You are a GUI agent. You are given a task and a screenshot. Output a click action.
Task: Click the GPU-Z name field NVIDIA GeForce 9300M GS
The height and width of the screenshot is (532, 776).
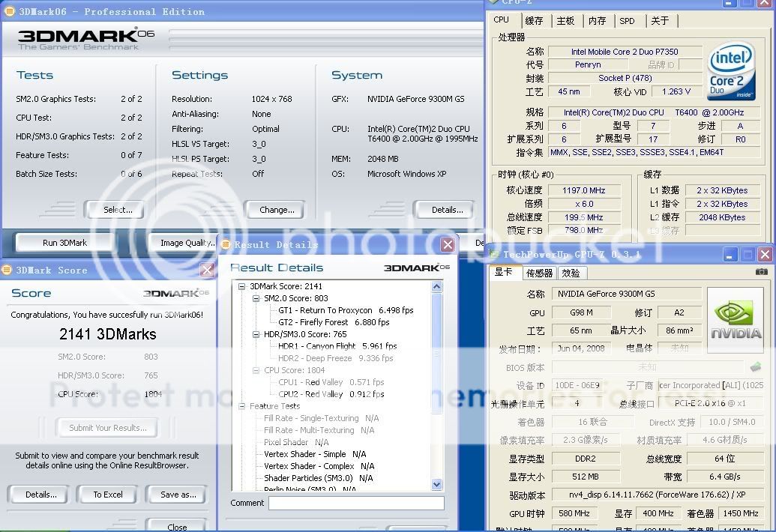point(627,294)
